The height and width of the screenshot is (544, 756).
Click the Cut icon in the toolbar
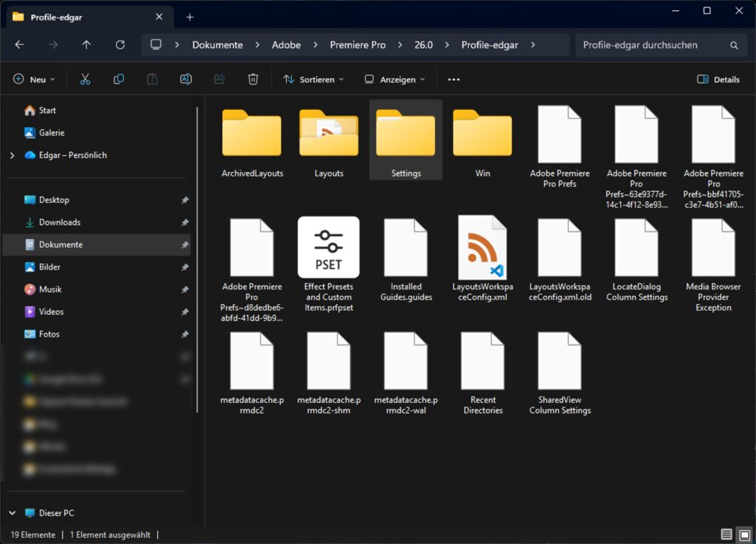pos(84,79)
